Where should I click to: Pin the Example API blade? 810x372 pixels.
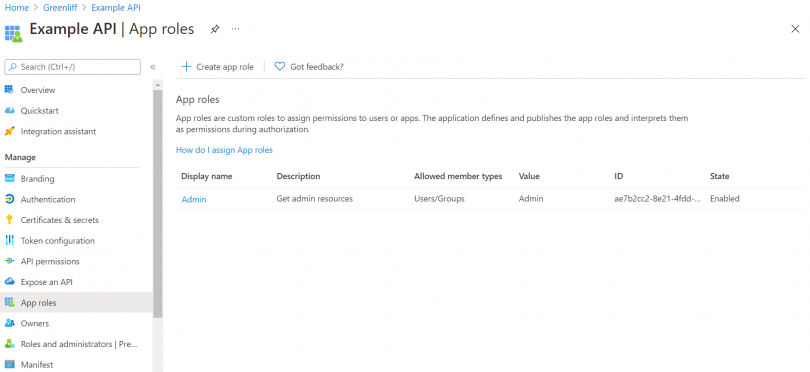coord(215,29)
